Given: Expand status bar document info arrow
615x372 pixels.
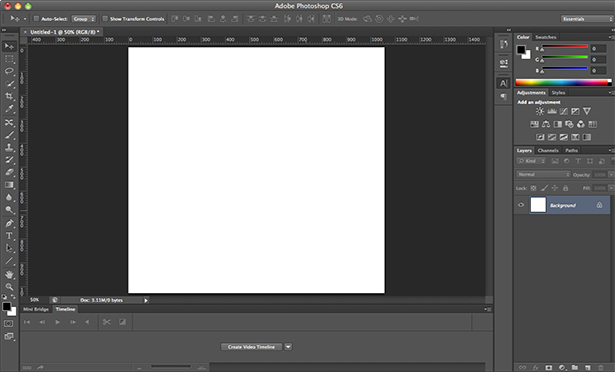Looking at the screenshot, I should (146, 300).
